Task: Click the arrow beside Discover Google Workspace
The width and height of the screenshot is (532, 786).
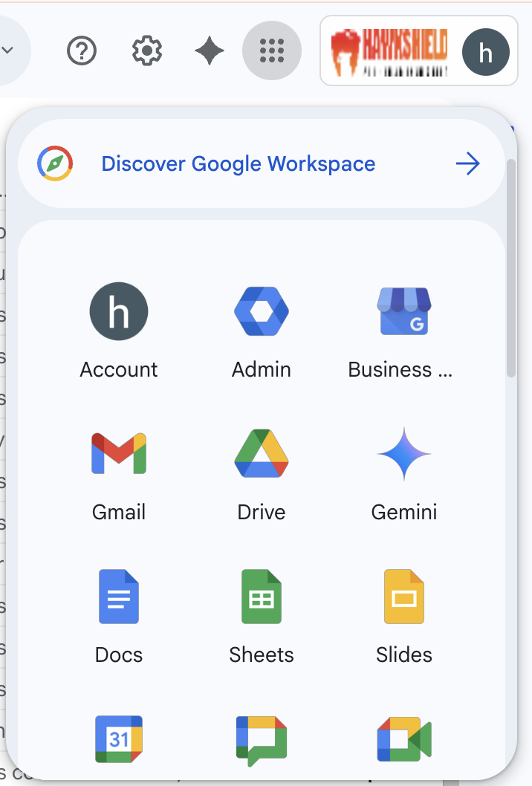Action: click(x=468, y=163)
